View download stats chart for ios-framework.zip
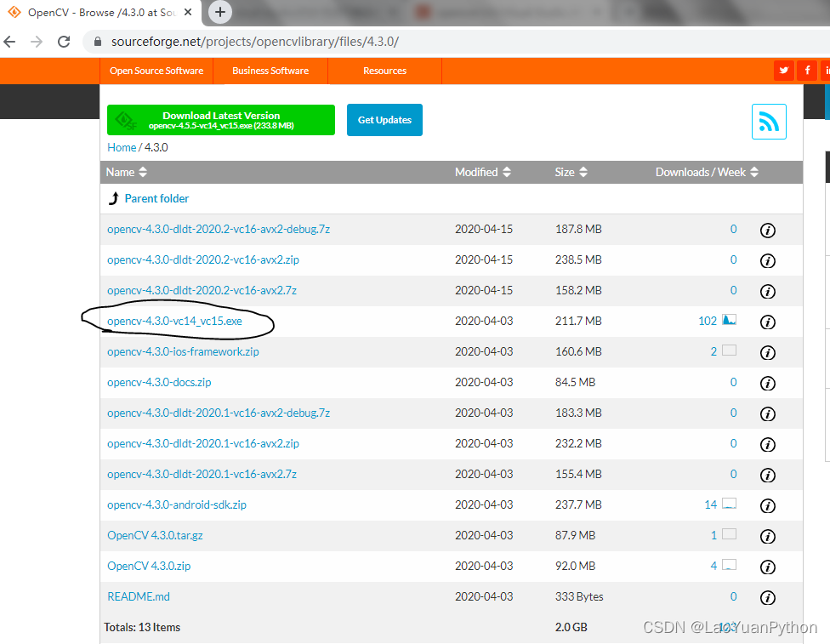Viewport: 830px width, 644px height. [730, 350]
